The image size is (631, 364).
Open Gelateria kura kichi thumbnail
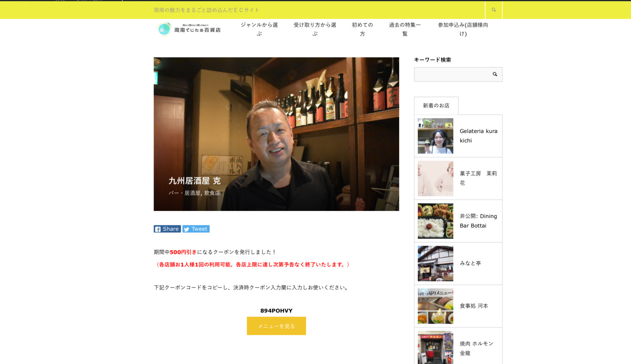click(435, 136)
